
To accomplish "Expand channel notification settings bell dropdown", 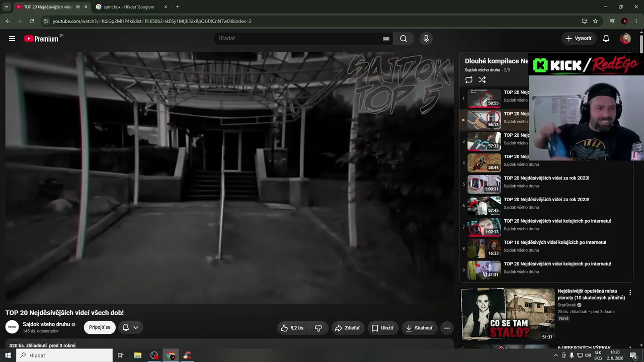I will tap(130, 328).
